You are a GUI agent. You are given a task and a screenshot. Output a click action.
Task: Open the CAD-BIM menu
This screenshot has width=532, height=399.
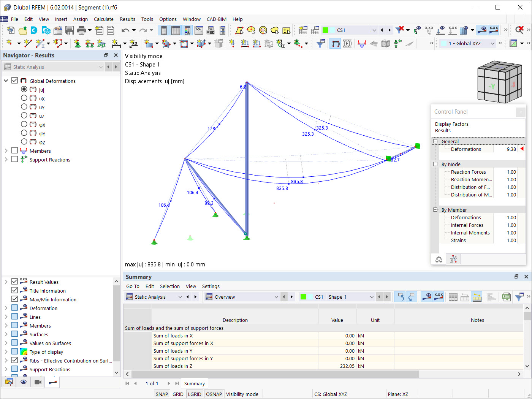(x=217, y=19)
